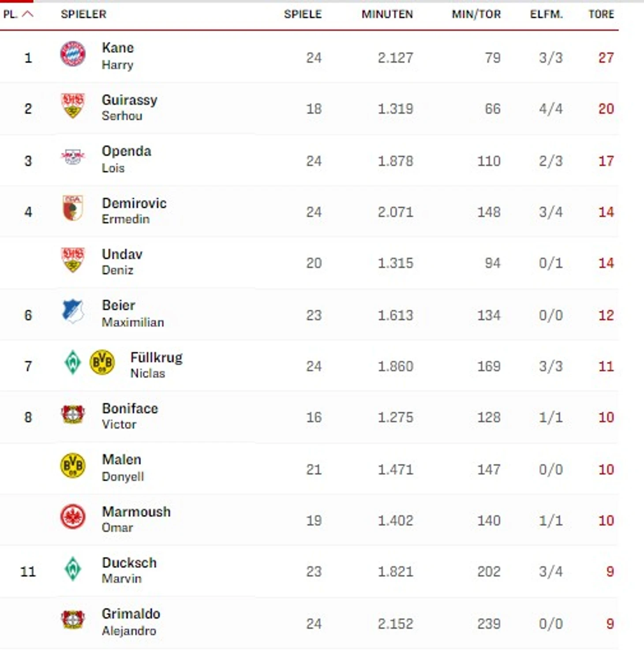Click the RB Leipzig logo beside Openda
This screenshot has height=650, width=644.
point(73,157)
